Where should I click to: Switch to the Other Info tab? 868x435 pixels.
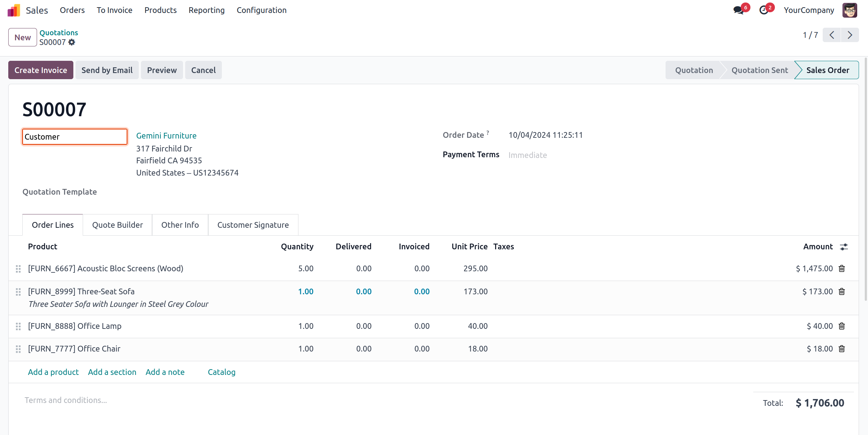click(x=180, y=225)
